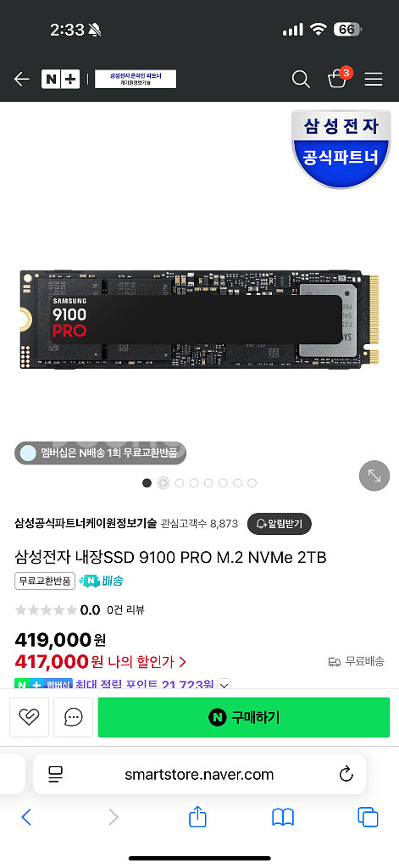Open the N+ membership logo
The width and height of the screenshot is (399, 868).
coord(61,79)
